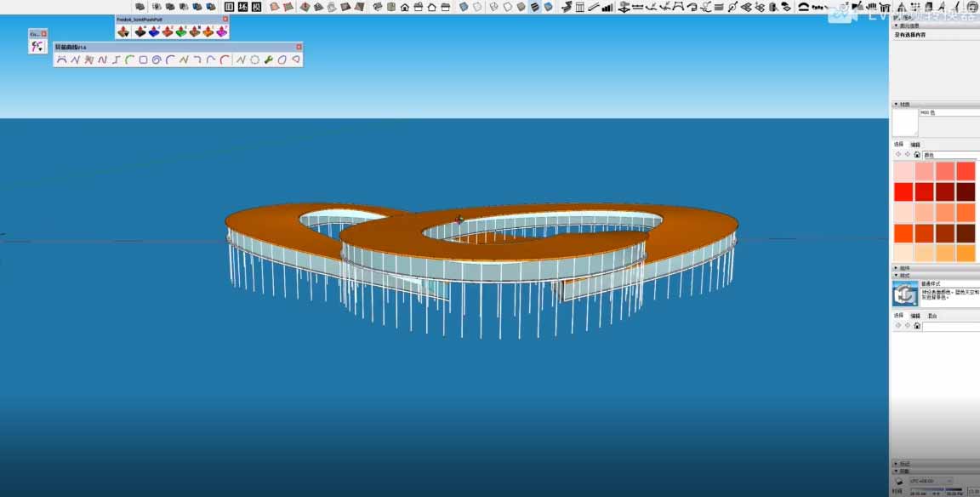
Task: Click the Home icon in the top toolbar
Action: 405,7
